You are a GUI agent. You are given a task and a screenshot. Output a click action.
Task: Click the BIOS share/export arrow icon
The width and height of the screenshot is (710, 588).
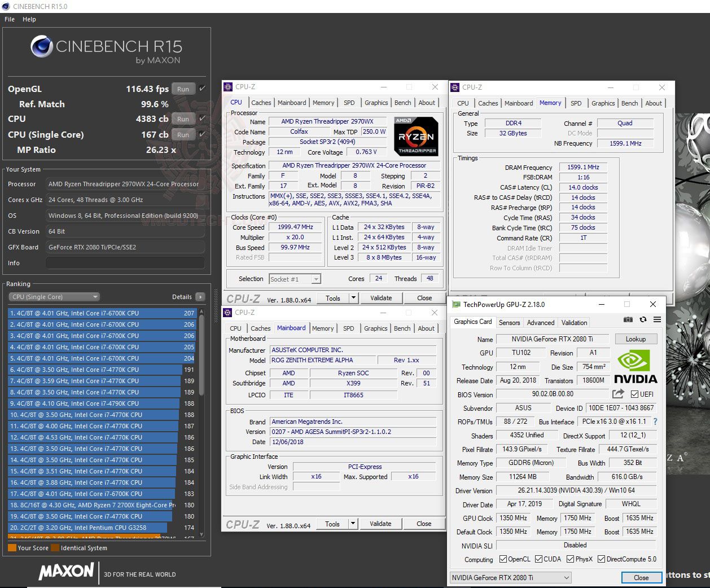click(619, 394)
